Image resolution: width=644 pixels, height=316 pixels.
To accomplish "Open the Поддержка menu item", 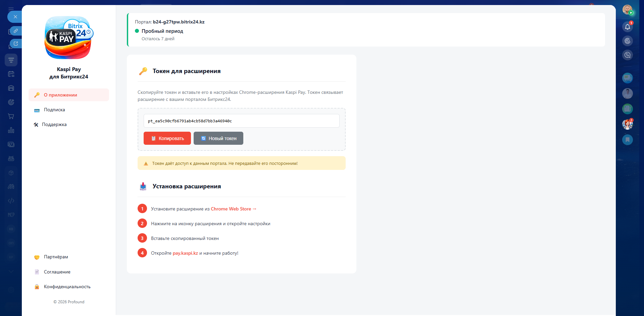I will click(69, 124).
